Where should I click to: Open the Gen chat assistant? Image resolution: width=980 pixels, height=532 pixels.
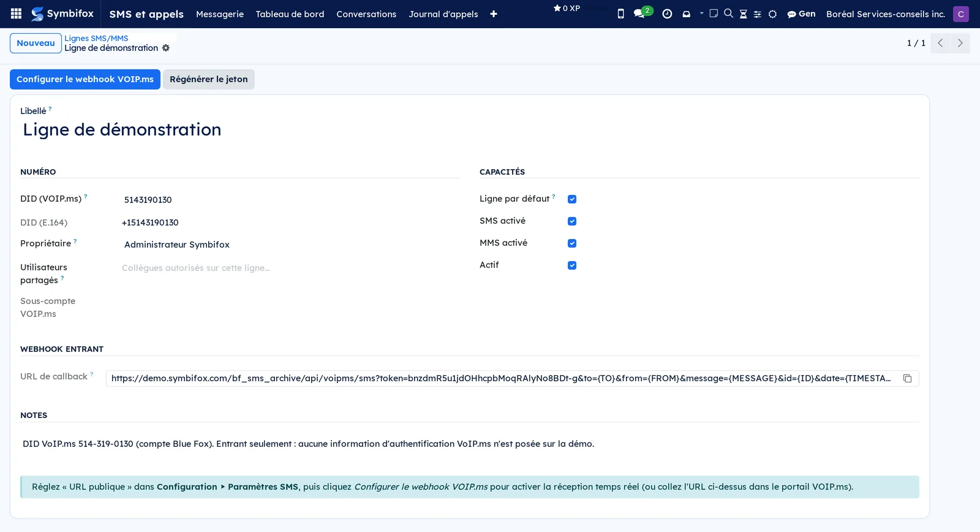(x=801, y=13)
